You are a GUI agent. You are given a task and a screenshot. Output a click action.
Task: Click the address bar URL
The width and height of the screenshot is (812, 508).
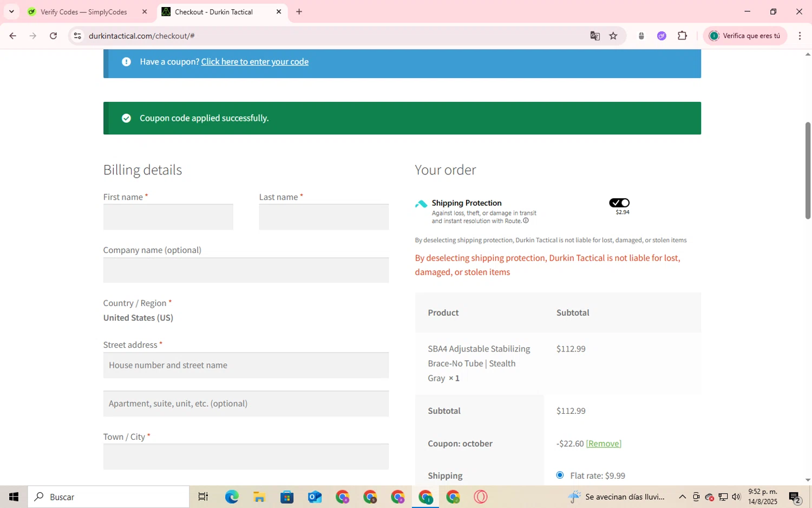(x=142, y=36)
